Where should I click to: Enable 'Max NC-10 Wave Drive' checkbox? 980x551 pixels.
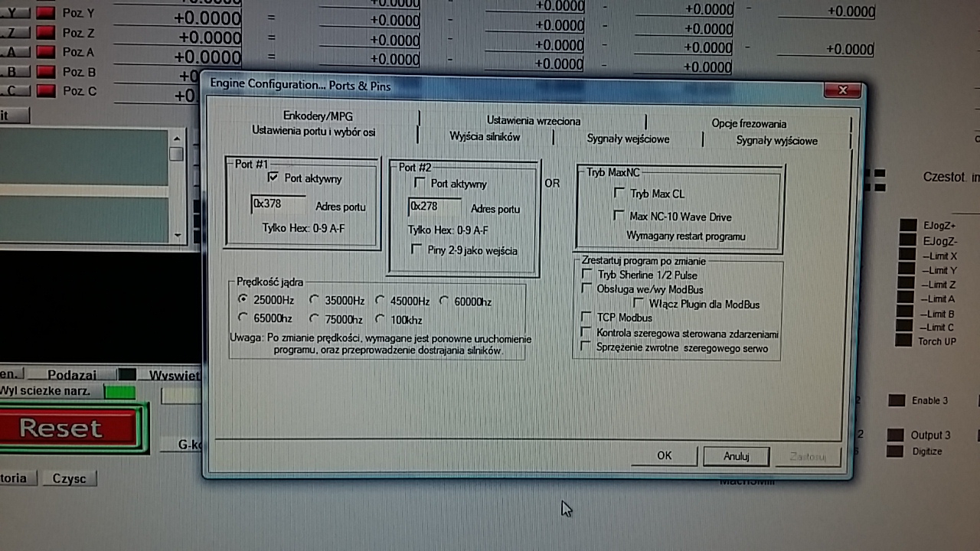click(619, 216)
